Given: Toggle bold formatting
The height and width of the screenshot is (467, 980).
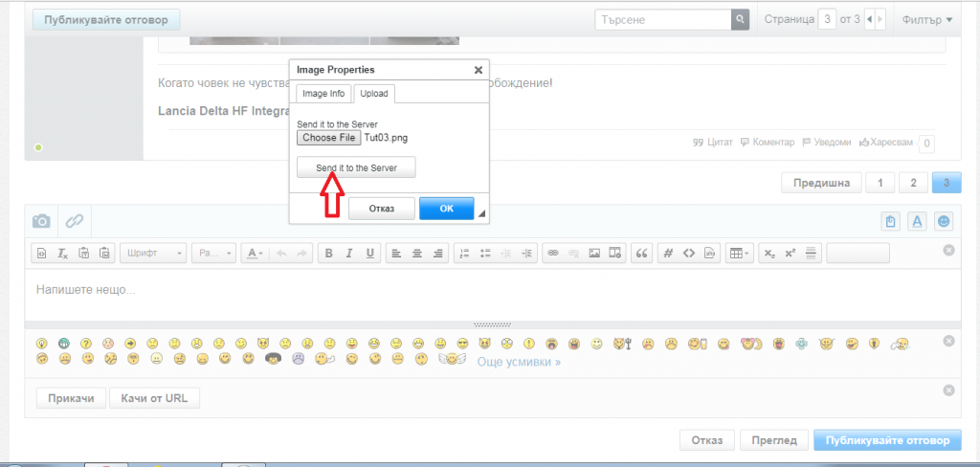Looking at the screenshot, I should 329,254.
